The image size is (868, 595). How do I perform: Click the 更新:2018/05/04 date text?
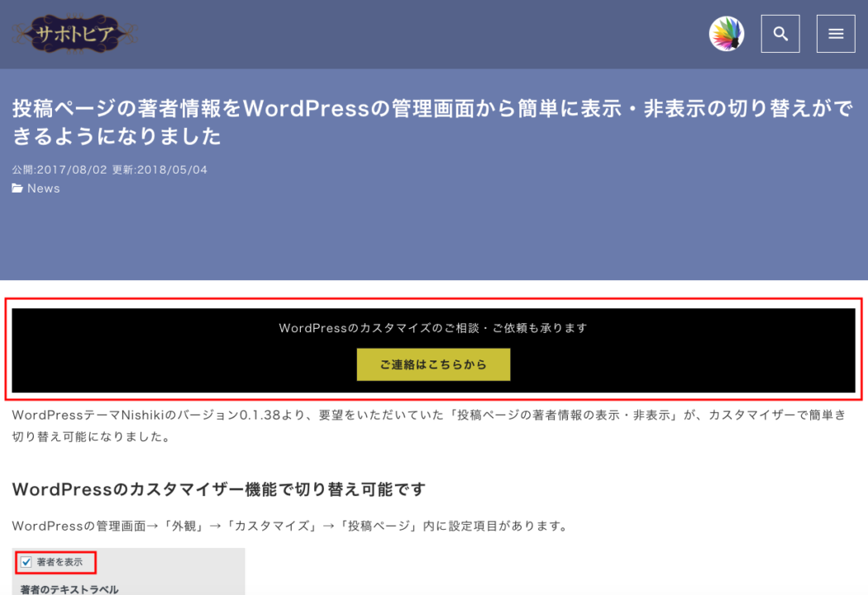(x=160, y=169)
